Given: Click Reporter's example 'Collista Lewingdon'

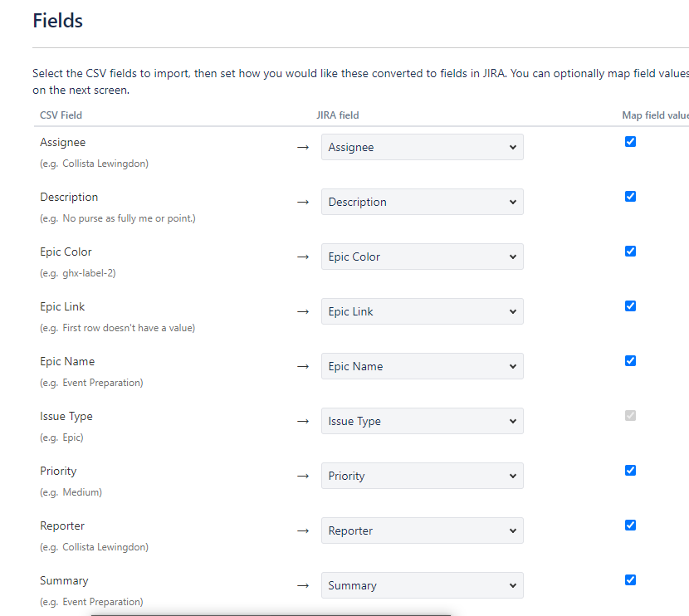Looking at the screenshot, I should pyautogui.click(x=104, y=547).
